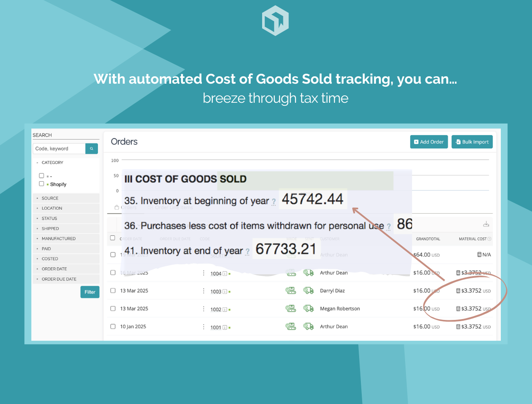532x404 pixels.
Task: Apply filters with the Filter button
Action: tap(90, 292)
